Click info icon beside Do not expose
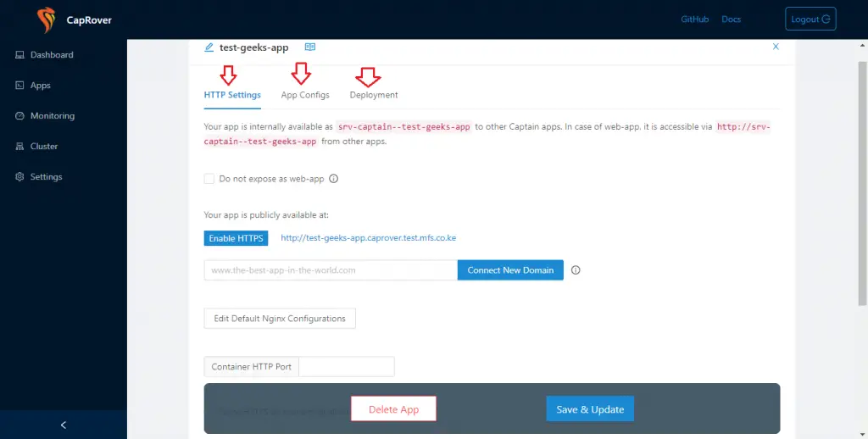Image resolution: width=868 pixels, height=439 pixels. pyautogui.click(x=333, y=179)
